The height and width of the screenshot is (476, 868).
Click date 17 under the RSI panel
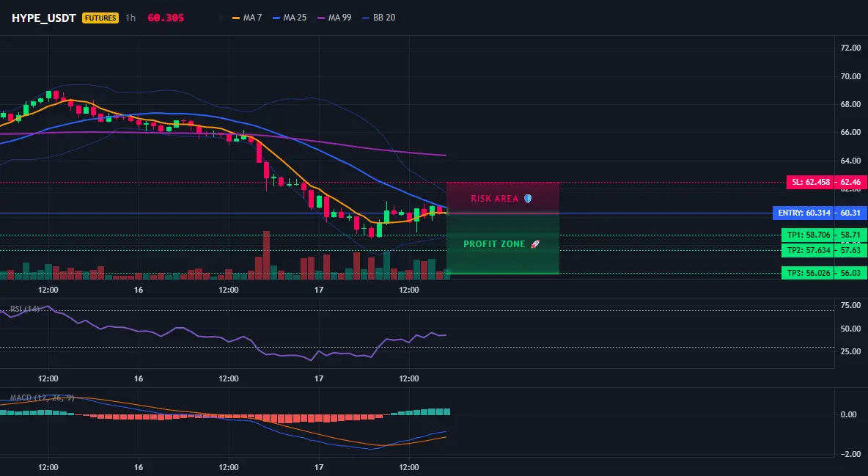point(319,378)
